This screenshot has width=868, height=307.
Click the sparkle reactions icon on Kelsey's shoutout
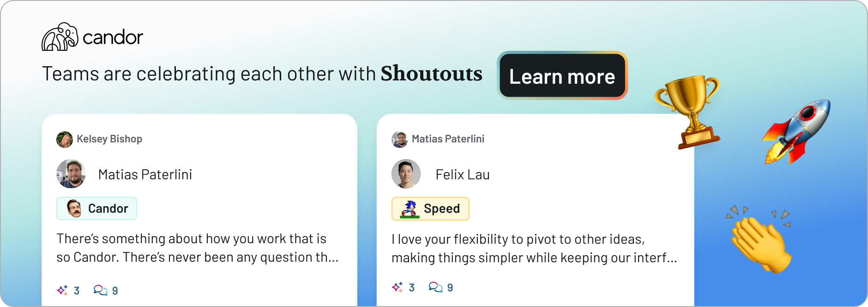pos(62,290)
